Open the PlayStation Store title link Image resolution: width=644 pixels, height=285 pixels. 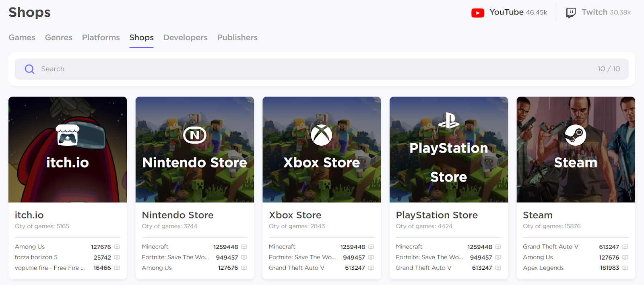437,215
